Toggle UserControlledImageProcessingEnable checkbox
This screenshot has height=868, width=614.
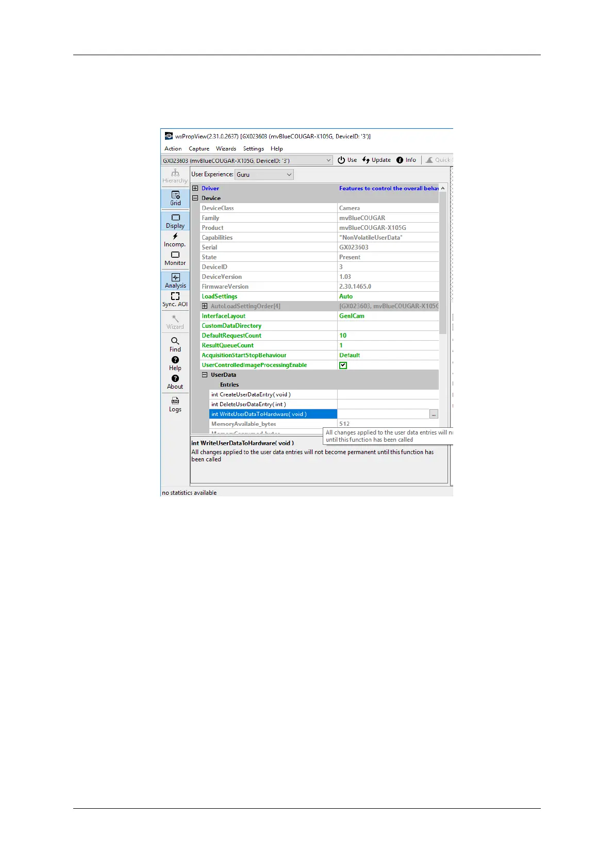(343, 365)
